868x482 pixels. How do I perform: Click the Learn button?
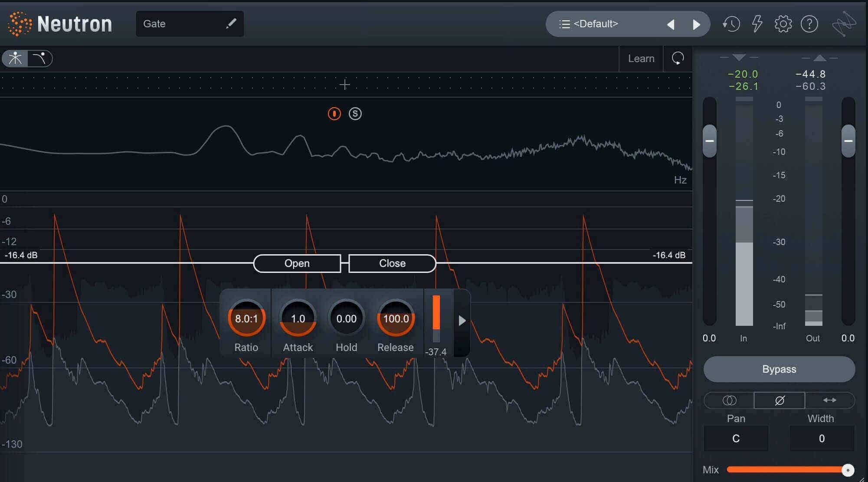pos(641,59)
